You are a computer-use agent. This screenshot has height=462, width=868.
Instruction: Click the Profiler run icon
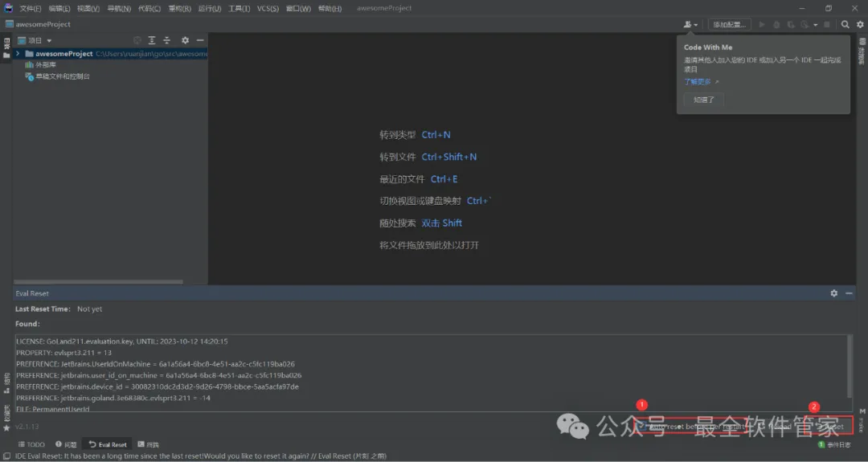pyautogui.click(x=805, y=24)
